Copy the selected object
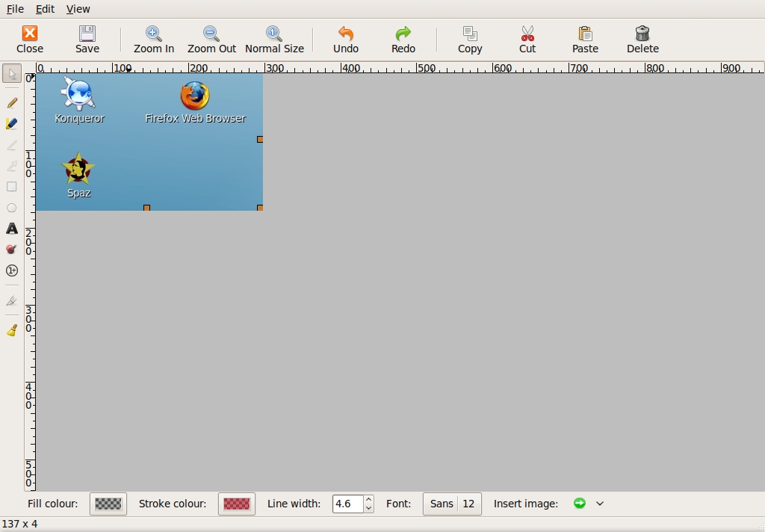The width and height of the screenshot is (765, 532). click(470, 40)
